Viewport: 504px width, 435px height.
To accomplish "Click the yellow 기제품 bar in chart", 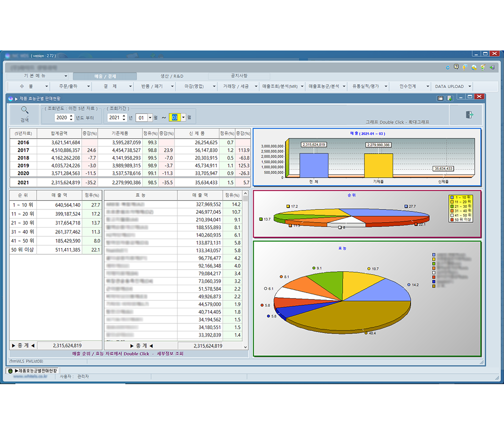I will coord(378,165).
